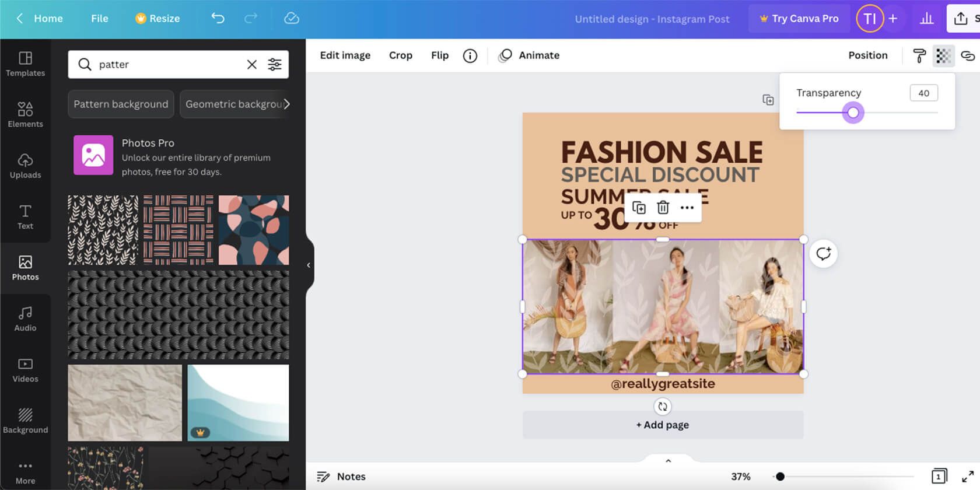The height and width of the screenshot is (490, 980).
Task: Go back to Home
Action: (x=39, y=19)
